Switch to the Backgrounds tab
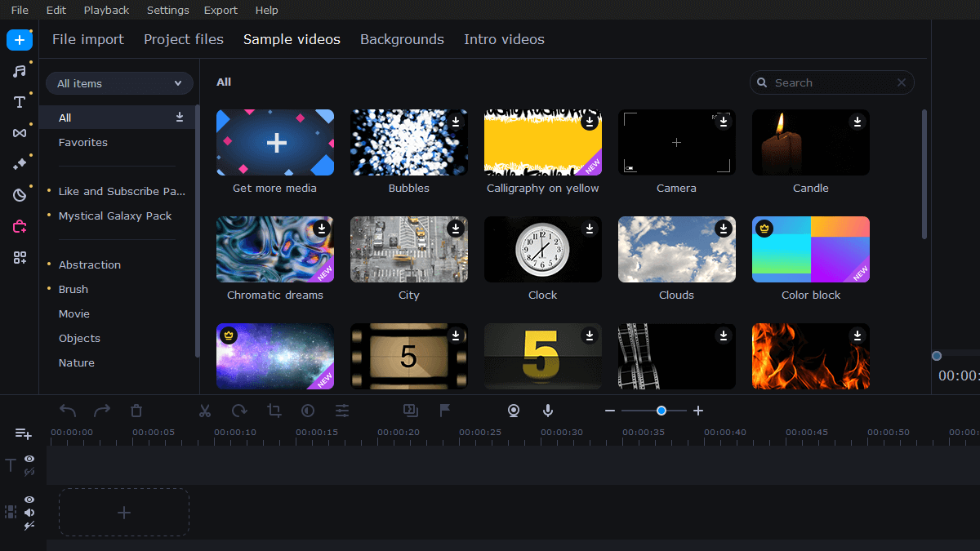Screen dimensions: 980x551 pyautogui.click(x=402, y=38)
